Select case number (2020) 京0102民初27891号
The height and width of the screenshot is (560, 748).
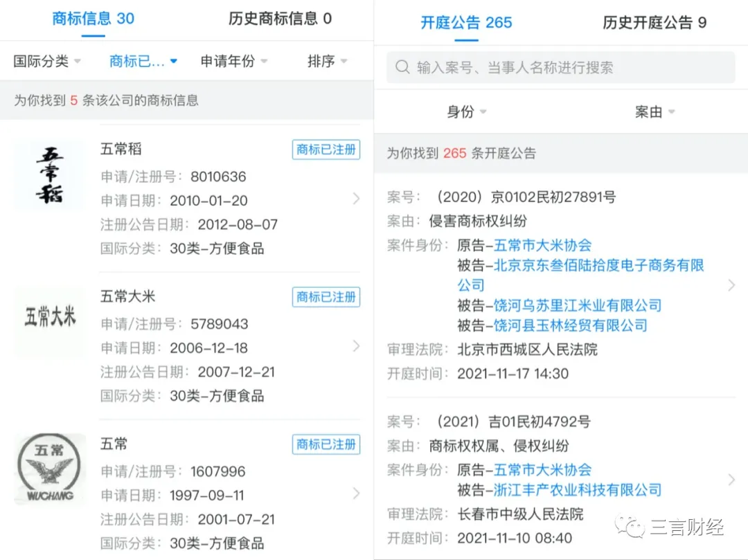pyautogui.click(x=526, y=197)
